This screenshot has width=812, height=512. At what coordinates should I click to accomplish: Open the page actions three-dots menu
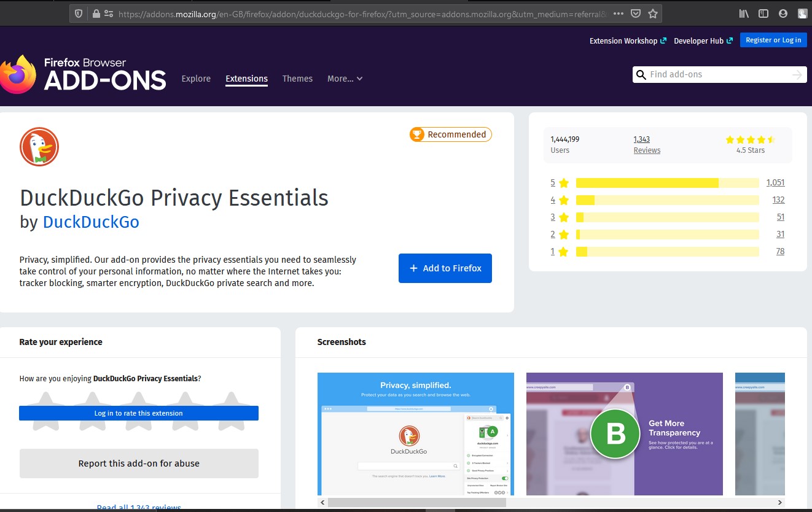(619, 14)
